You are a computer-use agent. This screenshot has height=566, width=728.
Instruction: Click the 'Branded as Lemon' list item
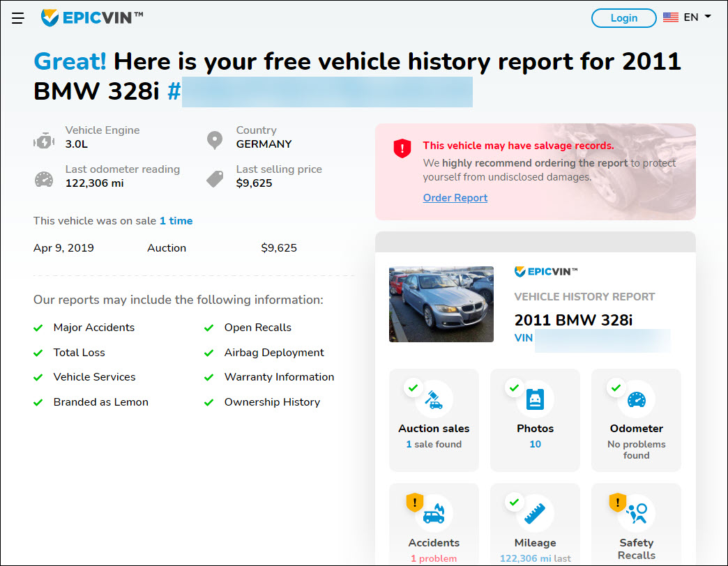(x=100, y=402)
